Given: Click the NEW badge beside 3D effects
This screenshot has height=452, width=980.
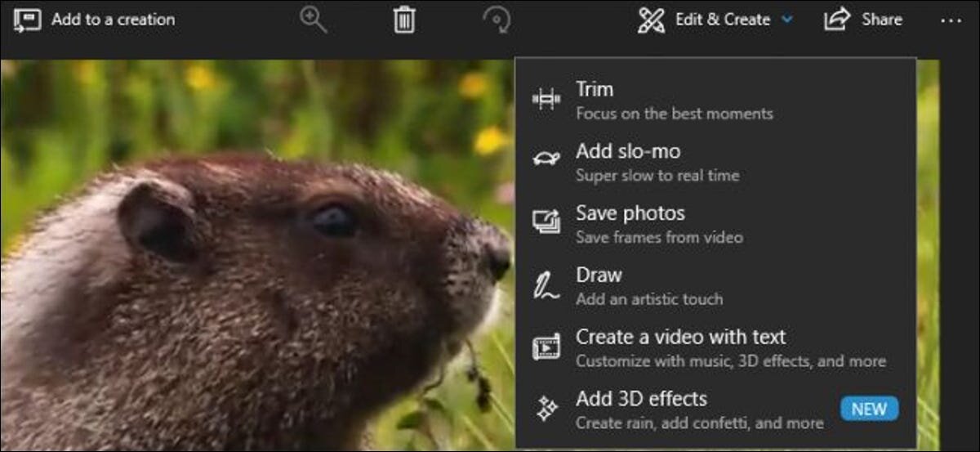Looking at the screenshot, I should 869,409.
